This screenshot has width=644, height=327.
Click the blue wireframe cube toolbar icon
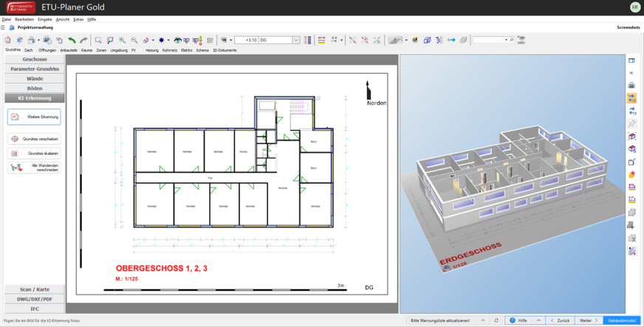427,40
